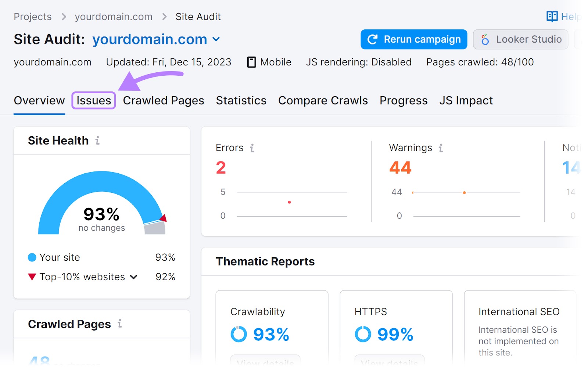
Task: Click the red triangle beside Top-10% websites
Action: [x=32, y=277]
